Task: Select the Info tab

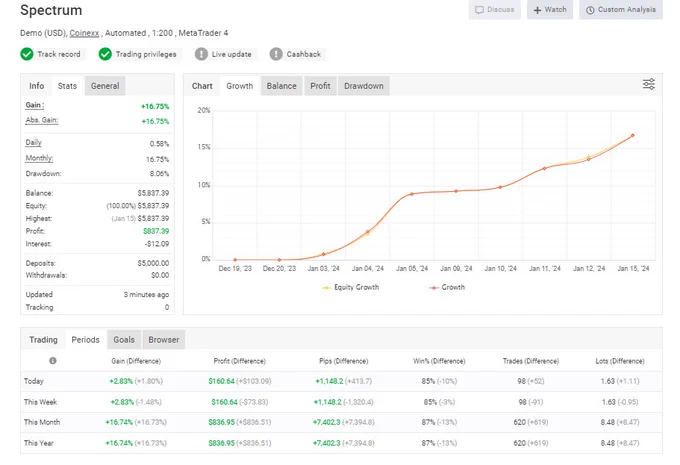Action: [x=36, y=86]
